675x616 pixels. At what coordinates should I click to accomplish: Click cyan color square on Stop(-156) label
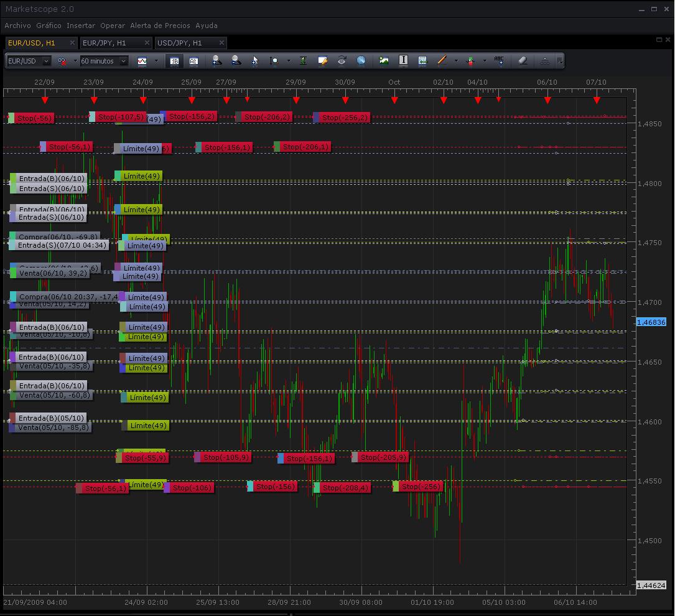(x=249, y=487)
